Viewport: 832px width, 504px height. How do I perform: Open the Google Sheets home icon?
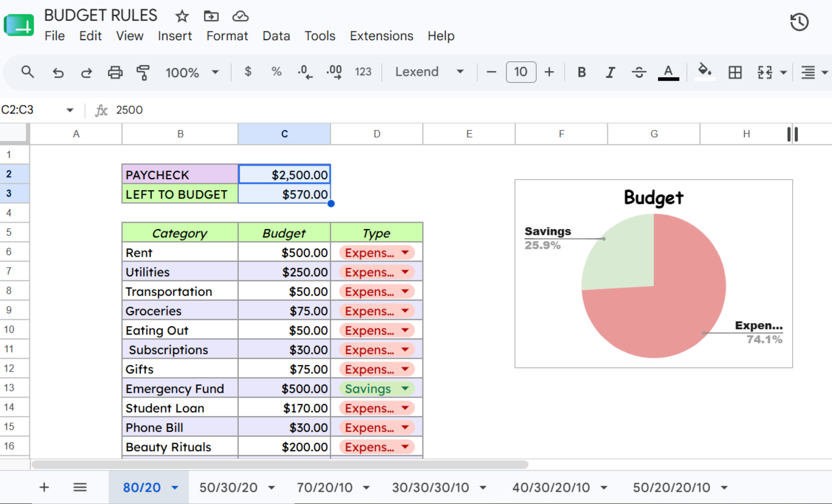(x=19, y=24)
